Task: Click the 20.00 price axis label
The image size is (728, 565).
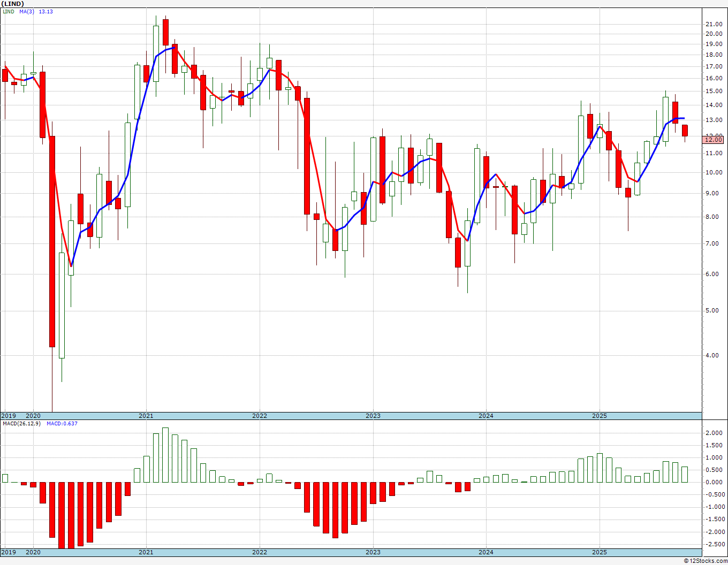Action: tap(714, 34)
